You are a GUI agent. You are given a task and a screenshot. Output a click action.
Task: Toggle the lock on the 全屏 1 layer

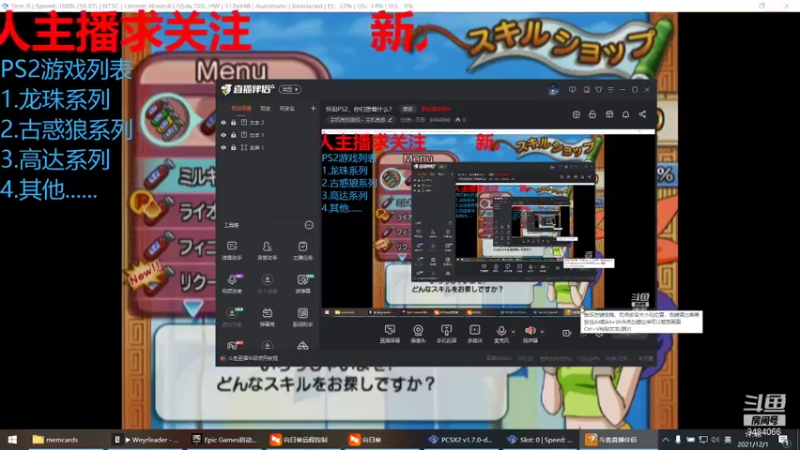tap(233, 147)
